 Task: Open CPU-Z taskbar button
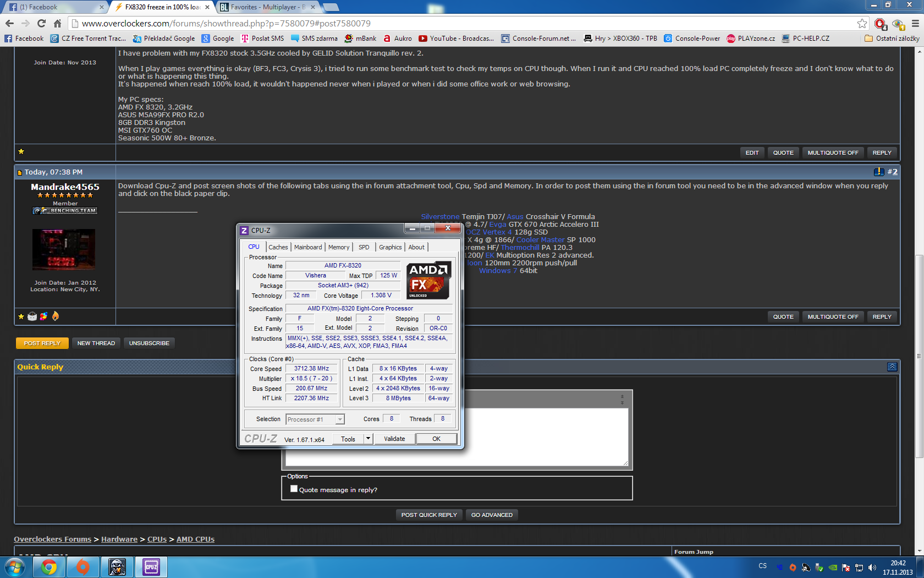[151, 567]
